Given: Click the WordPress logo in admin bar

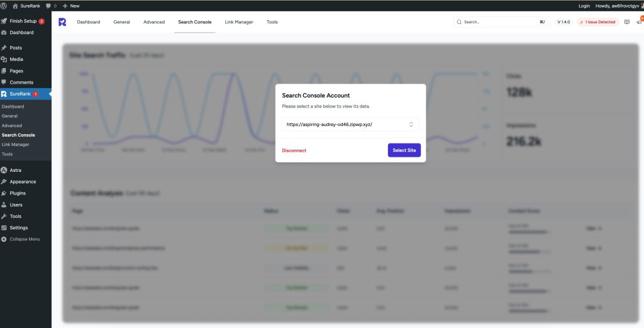Looking at the screenshot, I should 4,6.
